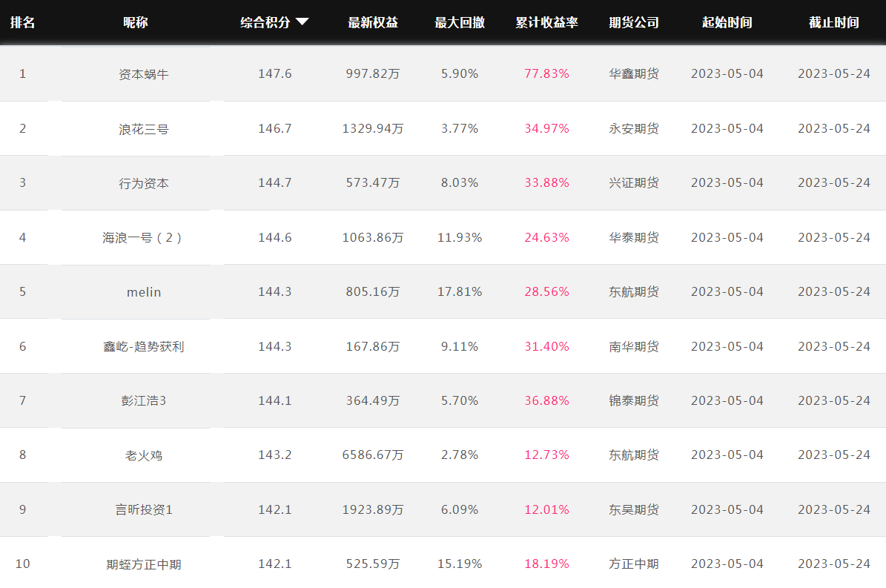The height and width of the screenshot is (588, 886).
Task: Click the 累计收益率 column header
Action: tap(547, 22)
